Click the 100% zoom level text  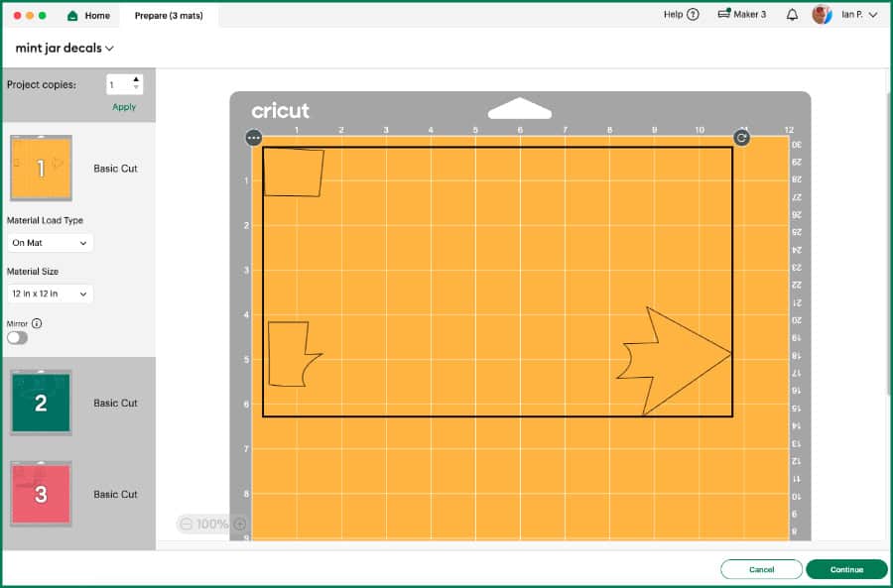point(212,524)
